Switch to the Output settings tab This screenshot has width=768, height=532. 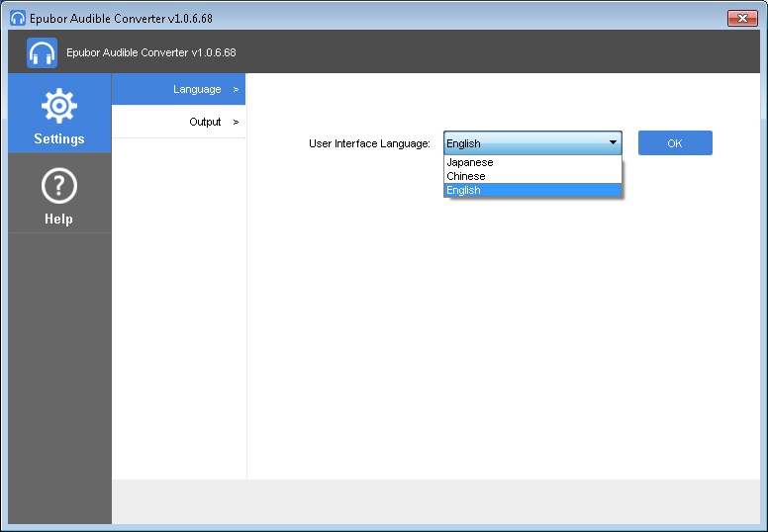pos(179,122)
